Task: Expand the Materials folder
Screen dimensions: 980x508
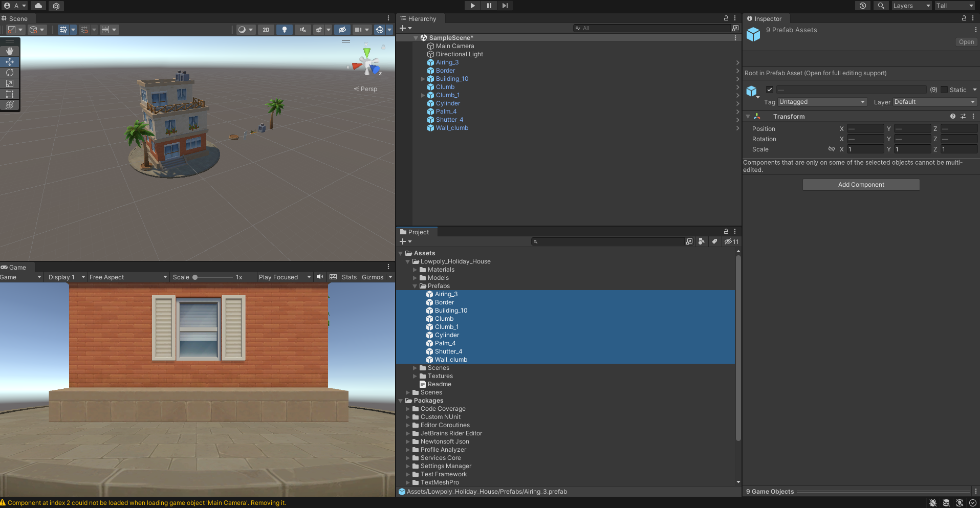Action: click(415, 270)
